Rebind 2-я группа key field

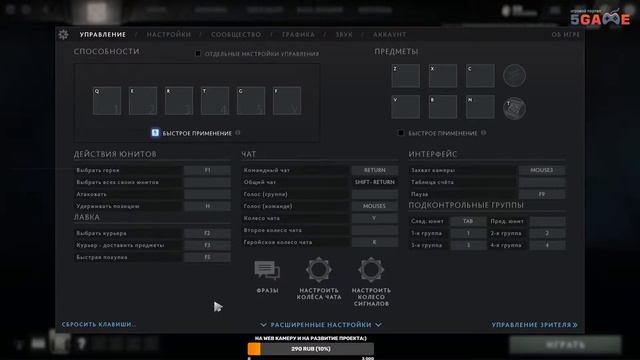(x=547, y=233)
